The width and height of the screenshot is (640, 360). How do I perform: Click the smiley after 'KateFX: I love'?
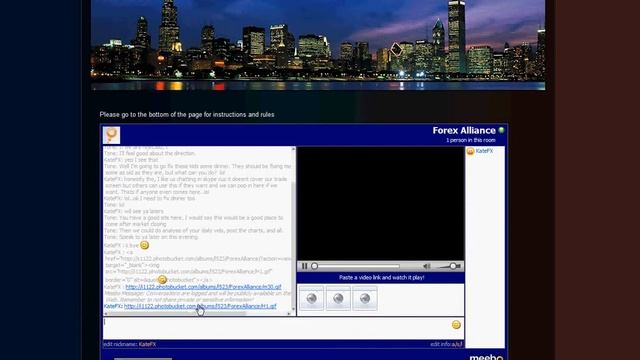pyautogui.click(x=144, y=245)
